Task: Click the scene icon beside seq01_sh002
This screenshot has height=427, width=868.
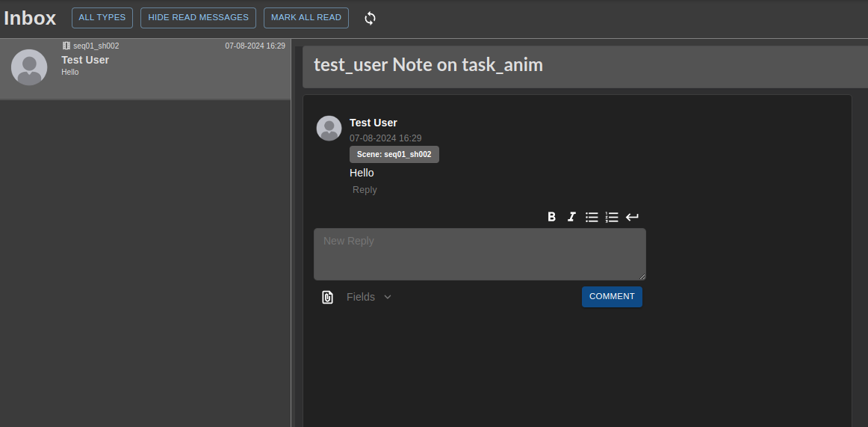Action: (x=66, y=46)
